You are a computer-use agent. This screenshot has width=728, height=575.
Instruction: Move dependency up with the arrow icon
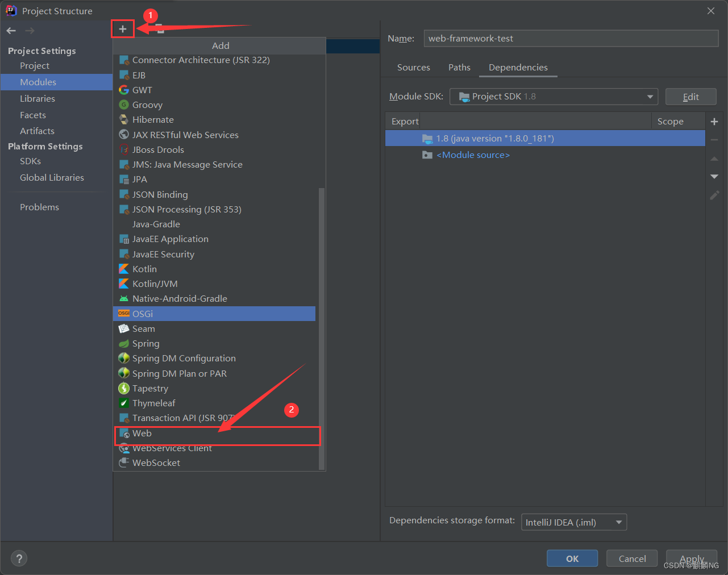tap(714, 159)
